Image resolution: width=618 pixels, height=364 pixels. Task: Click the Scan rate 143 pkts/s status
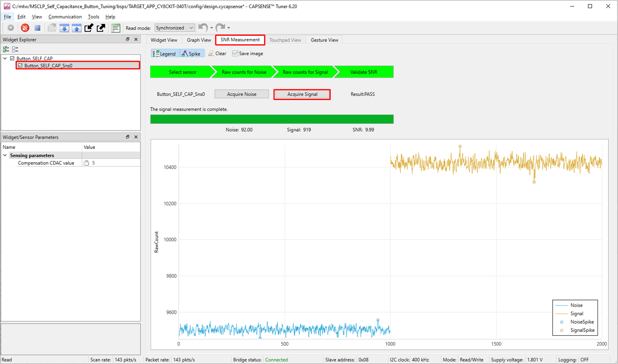point(113,360)
